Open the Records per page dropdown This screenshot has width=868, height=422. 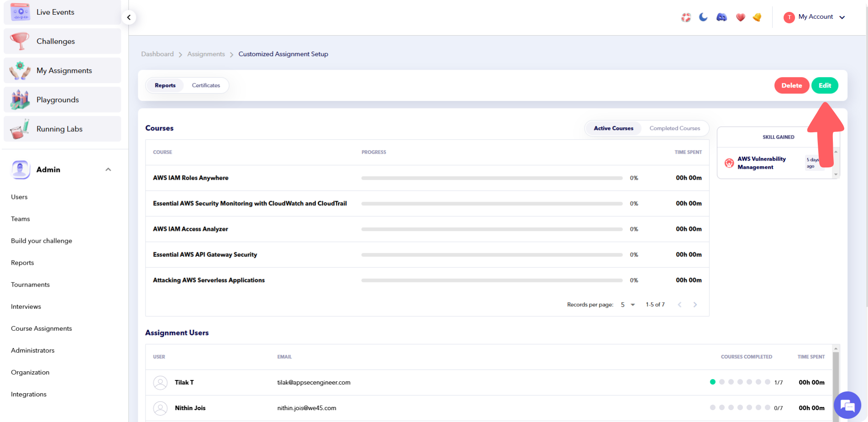point(627,304)
